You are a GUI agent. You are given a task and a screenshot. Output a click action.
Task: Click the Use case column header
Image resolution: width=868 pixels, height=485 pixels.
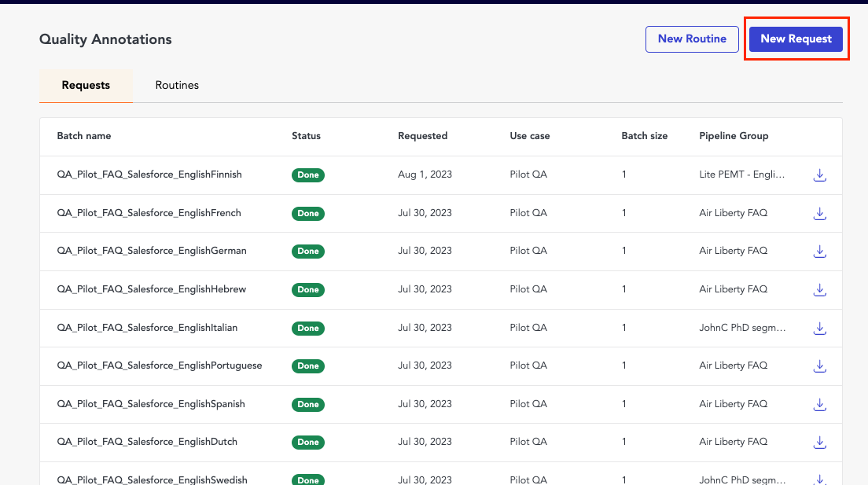530,136
